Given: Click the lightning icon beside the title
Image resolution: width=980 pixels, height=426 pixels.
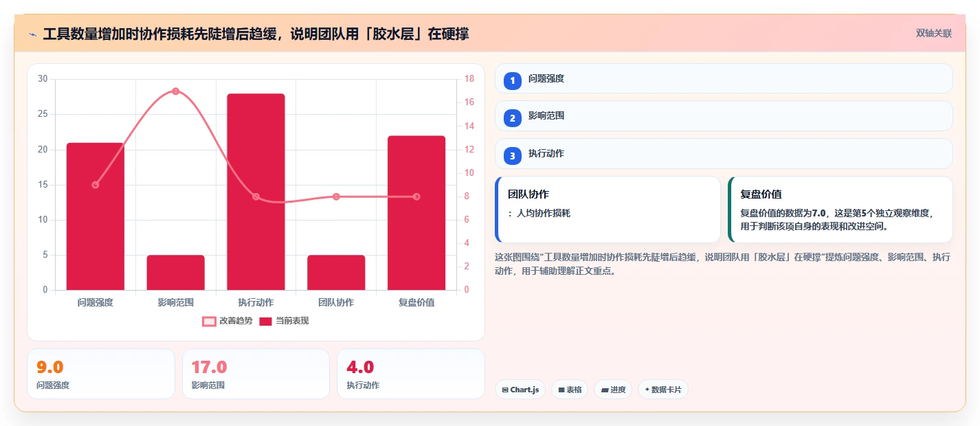Looking at the screenshot, I should tap(32, 34).
